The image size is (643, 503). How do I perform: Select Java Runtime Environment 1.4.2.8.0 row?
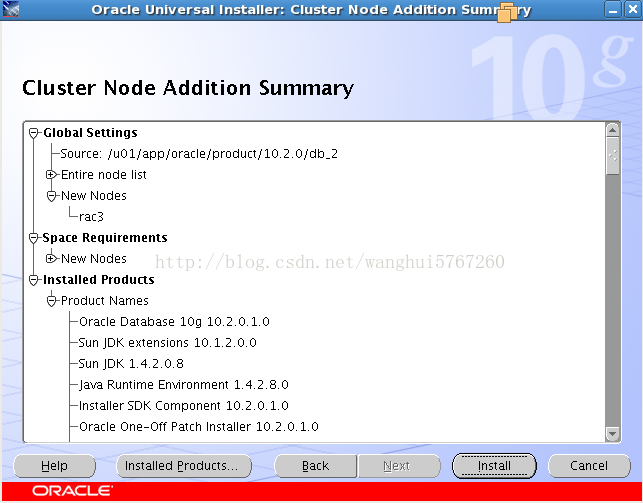click(x=183, y=385)
